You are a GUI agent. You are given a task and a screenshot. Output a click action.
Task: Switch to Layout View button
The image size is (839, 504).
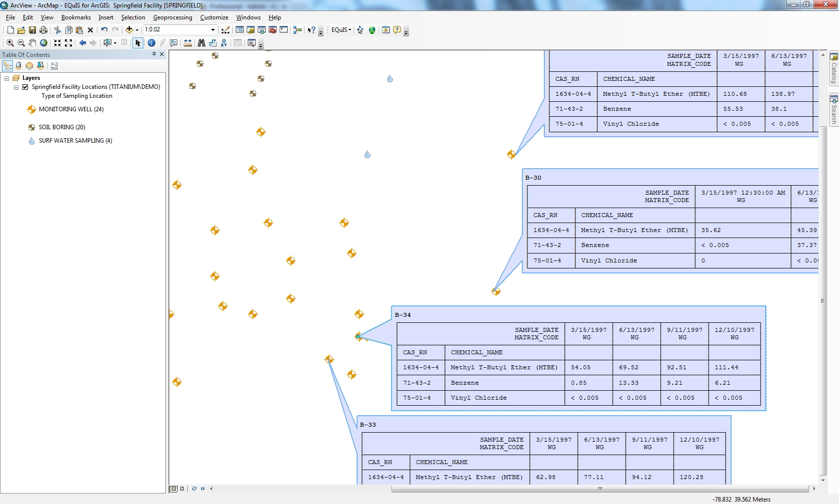click(182, 489)
